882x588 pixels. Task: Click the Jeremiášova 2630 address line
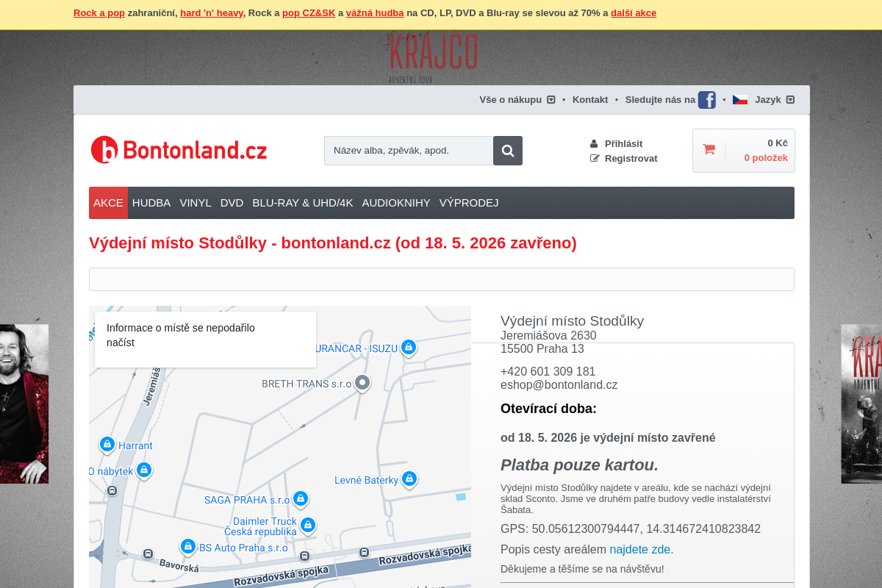tap(548, 336)
